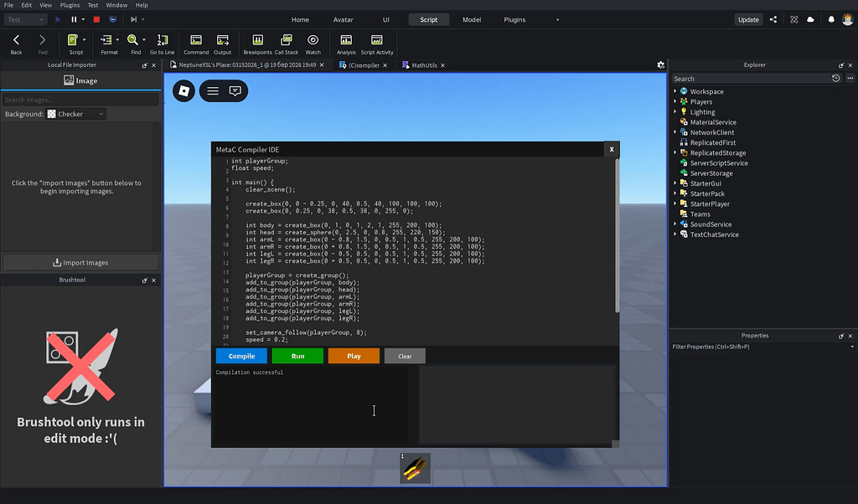Image resolution: width=858 pixels, height=504 pixels.
Task: Open the Script toolbar button
Action: pyautogui.click(x=74, y=44)
